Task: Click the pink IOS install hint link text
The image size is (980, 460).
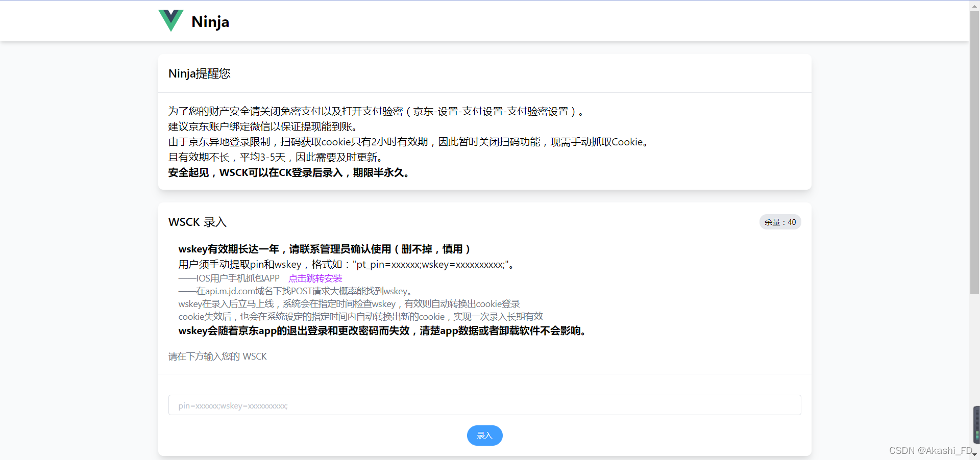Action: pos(315,278)
